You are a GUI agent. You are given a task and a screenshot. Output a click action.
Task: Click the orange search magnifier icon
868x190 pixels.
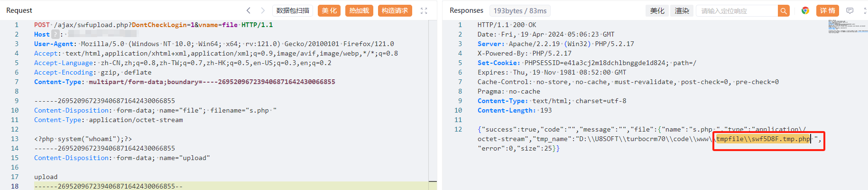pyautogui.click(x=784, y=10)
